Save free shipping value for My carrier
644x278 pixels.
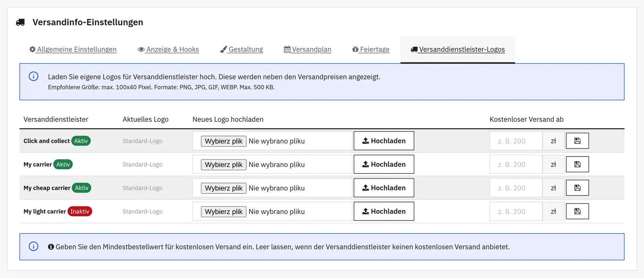[577, 164]
